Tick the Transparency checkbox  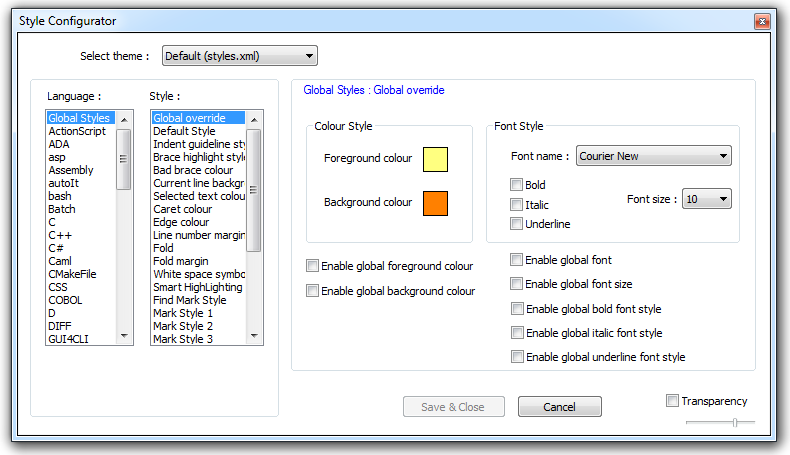[672, 401]
